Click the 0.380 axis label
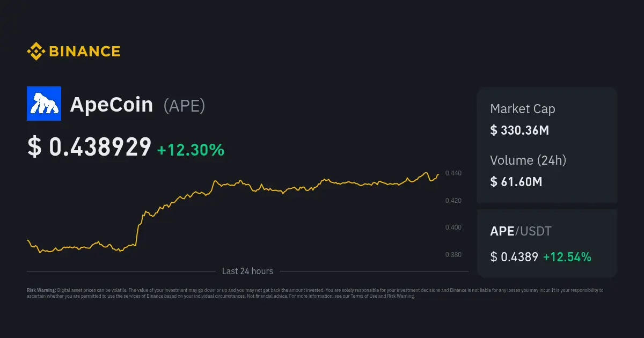 453,255
